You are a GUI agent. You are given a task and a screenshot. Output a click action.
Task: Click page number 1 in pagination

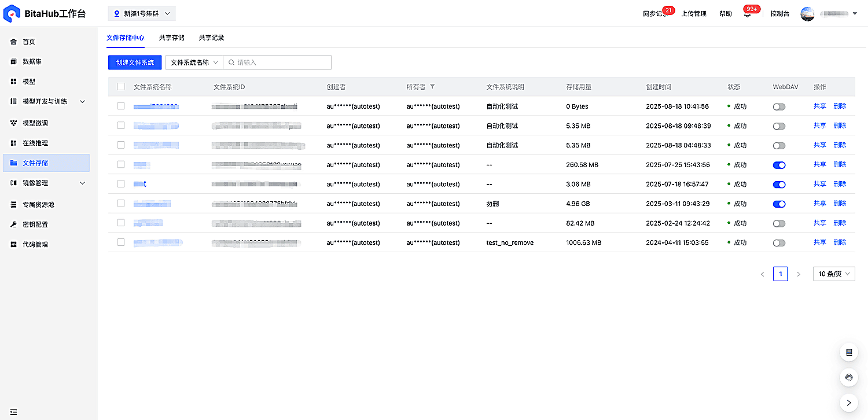point(781,274)
